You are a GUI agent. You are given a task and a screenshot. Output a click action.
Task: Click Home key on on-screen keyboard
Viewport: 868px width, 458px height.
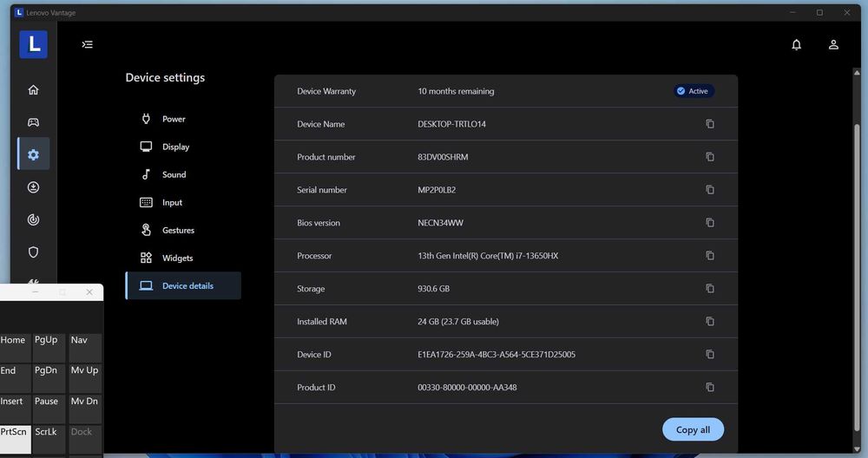[x=15, y=347]
